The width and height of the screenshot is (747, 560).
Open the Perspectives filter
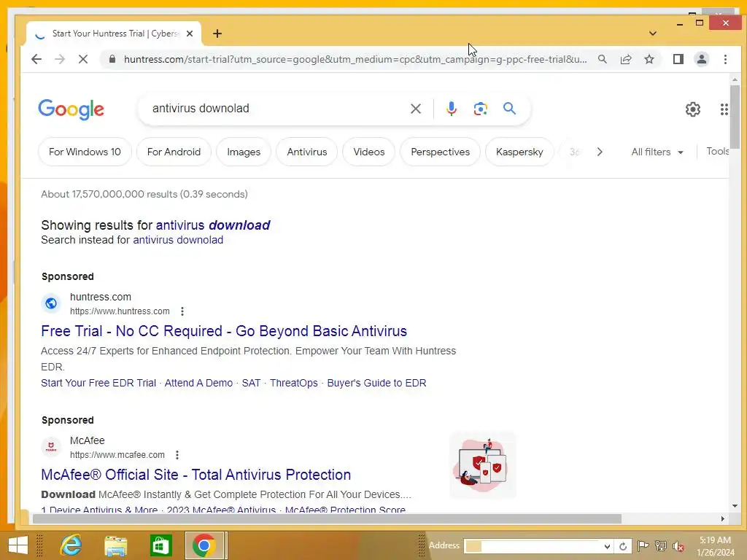tap(440, 152)
